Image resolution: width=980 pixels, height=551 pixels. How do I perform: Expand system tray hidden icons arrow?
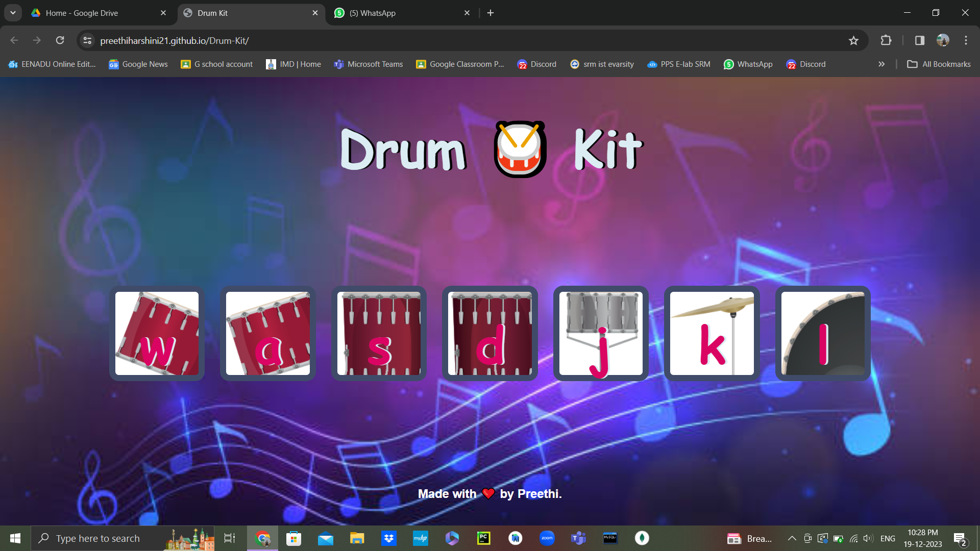[792, 538]
